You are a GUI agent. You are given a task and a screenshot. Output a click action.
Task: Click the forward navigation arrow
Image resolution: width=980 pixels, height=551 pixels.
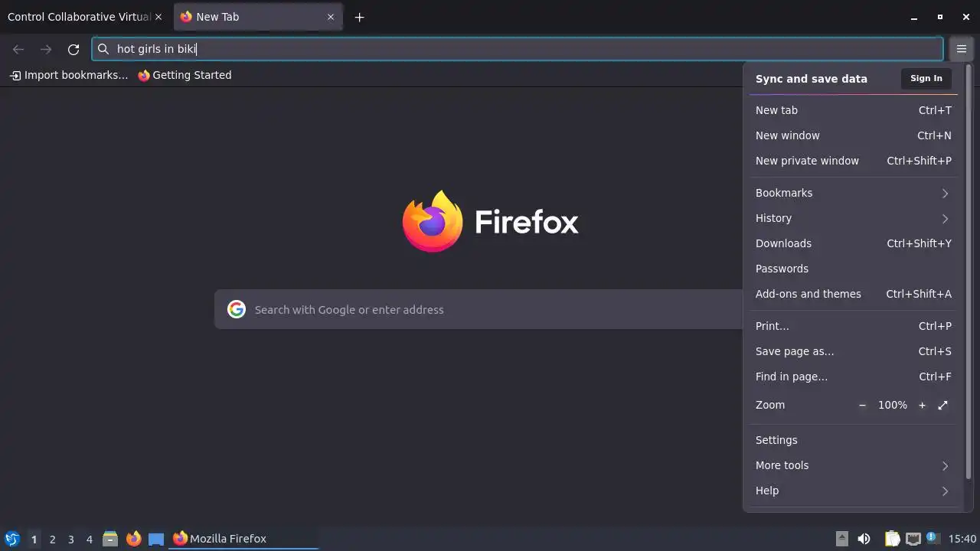(x=46, y=49)
